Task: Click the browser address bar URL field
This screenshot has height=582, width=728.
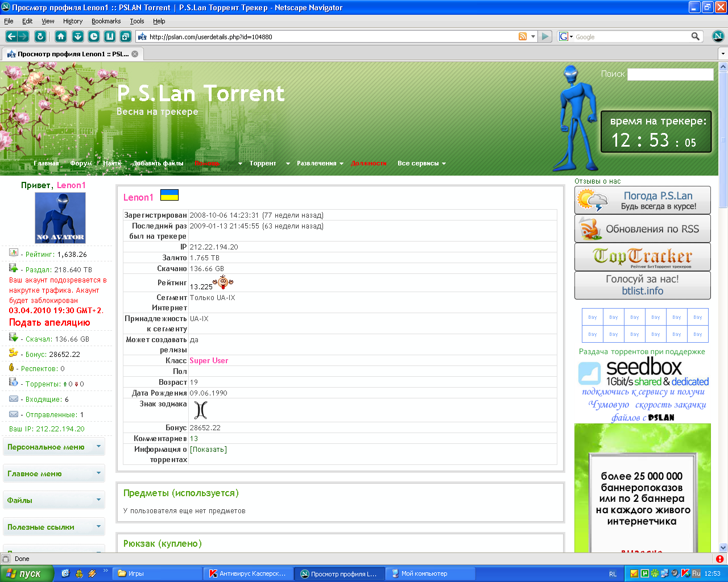Action: pyautogui.click(x=333, y=36)
